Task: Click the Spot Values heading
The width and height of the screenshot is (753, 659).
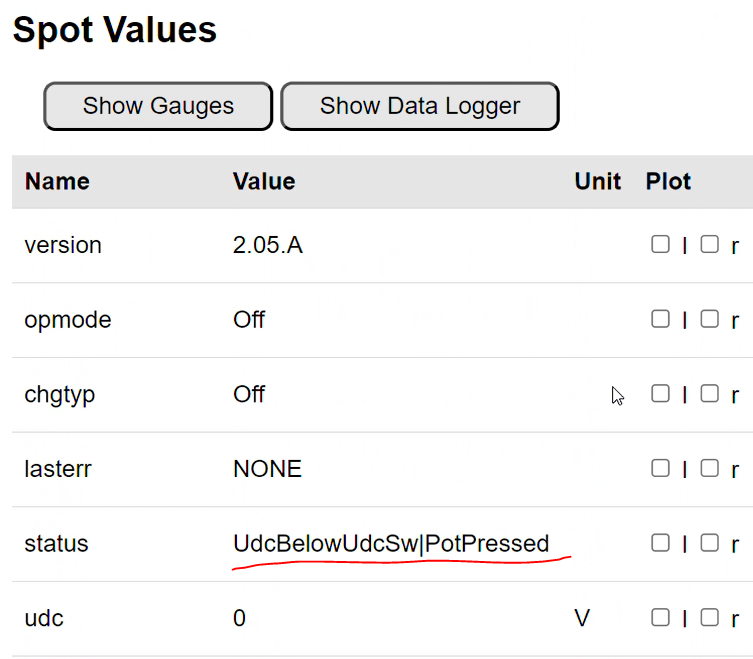Action: point(114,30)
